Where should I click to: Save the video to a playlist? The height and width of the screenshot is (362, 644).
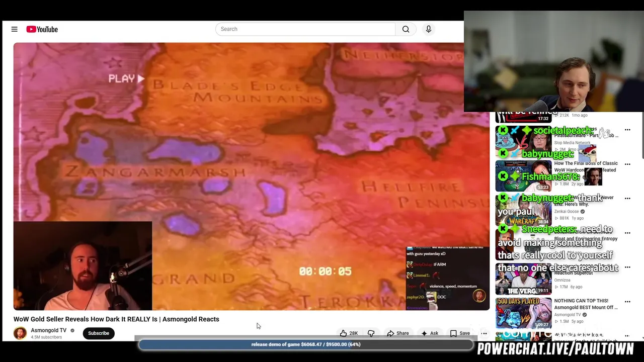[460, 333]
